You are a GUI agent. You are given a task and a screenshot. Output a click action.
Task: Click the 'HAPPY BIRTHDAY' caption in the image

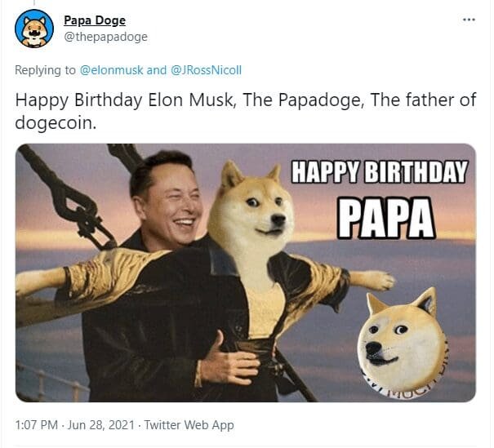point(379,171)
